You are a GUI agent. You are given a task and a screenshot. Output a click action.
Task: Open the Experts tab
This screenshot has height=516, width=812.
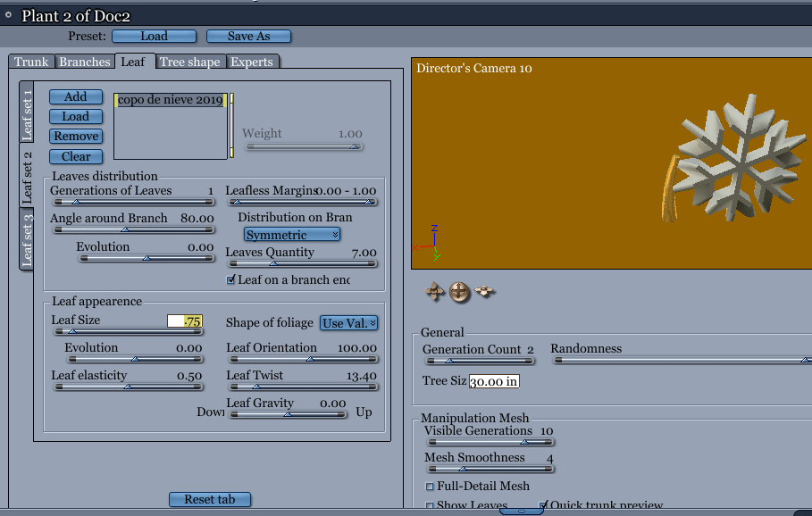[x=252, y=62]
